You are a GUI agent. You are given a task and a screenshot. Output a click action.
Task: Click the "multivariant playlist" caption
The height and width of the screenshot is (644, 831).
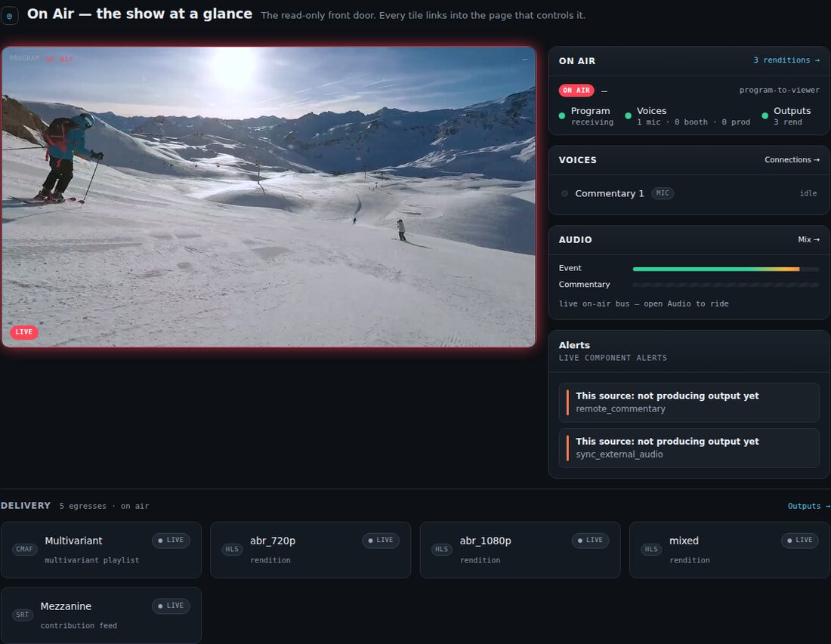[91, 560]
